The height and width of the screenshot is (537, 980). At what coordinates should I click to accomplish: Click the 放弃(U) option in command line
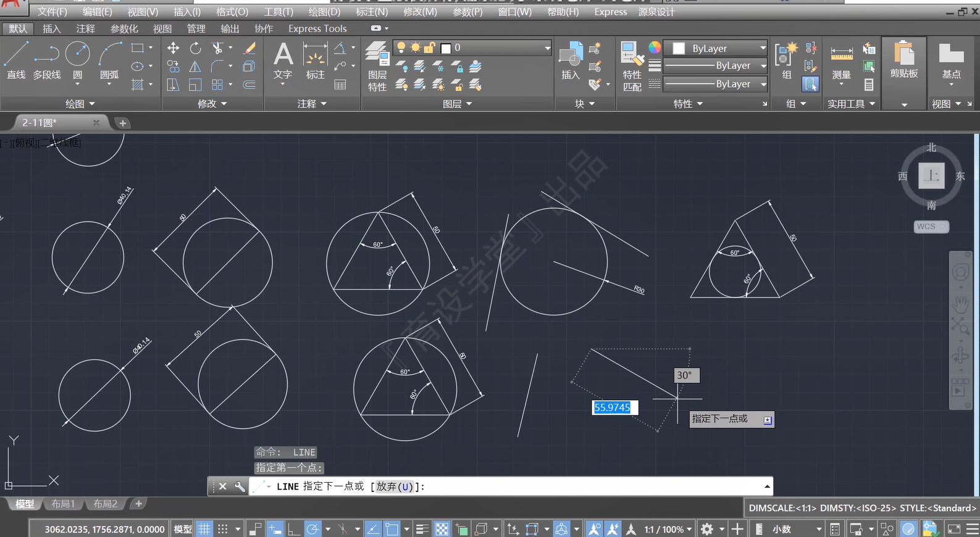click(x=395, y=486)
